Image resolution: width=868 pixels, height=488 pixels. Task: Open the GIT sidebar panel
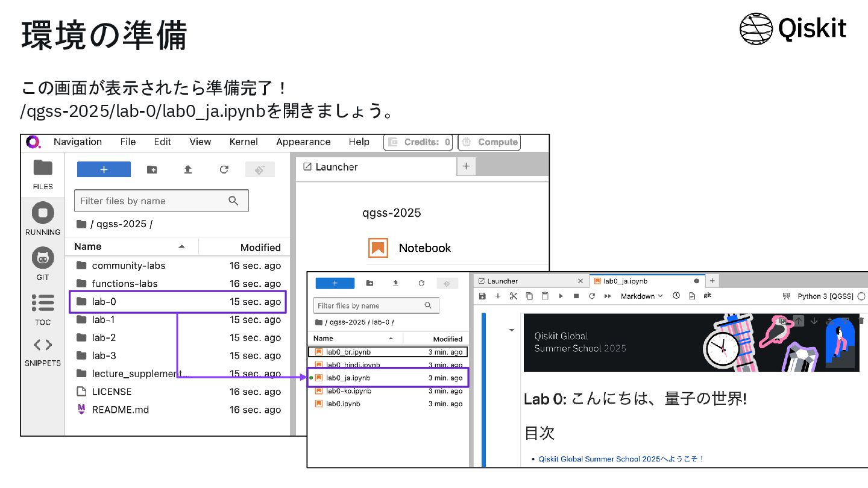click(43, 264)
